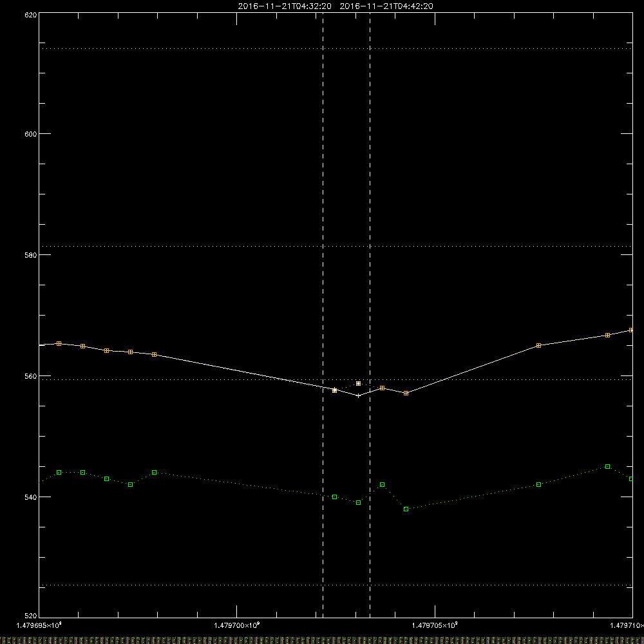This screenshot has width=644, height=644.
Task: Select the leftmost green square data marker
Action: click(59, 472)
